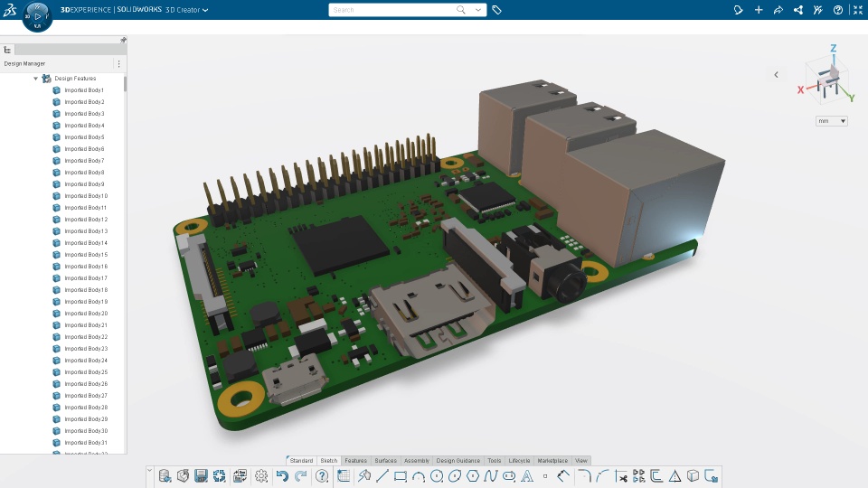Image resolution: width=868 pixels, height=488 pixels.
Task: Switch to the Sketch tab
Action: point(329,460)
